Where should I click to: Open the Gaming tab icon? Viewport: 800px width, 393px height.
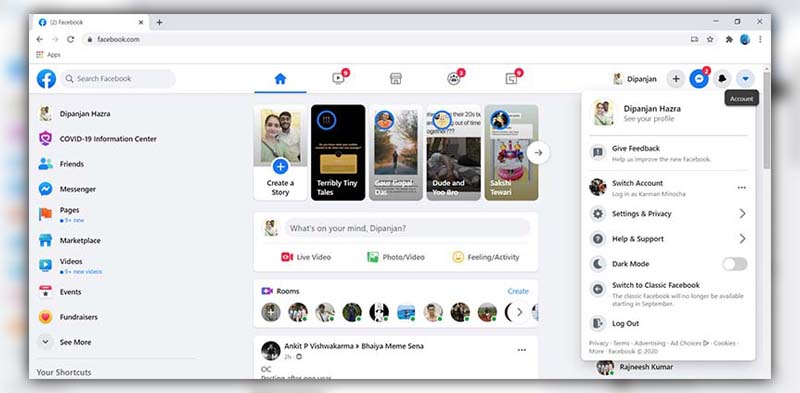coord(511,79)
